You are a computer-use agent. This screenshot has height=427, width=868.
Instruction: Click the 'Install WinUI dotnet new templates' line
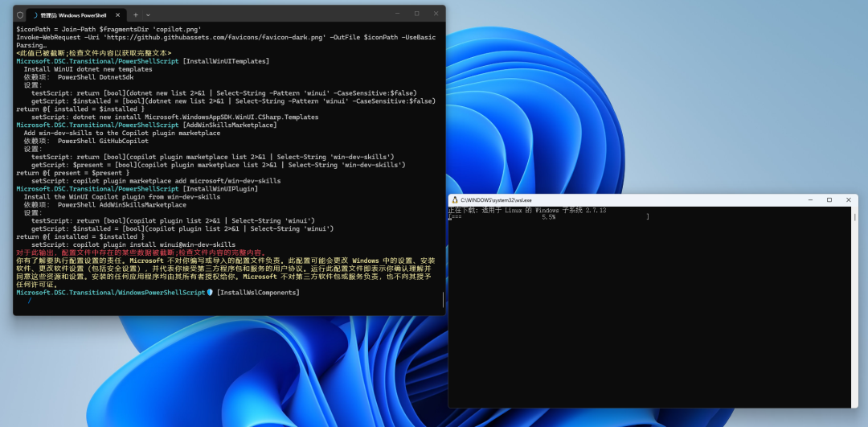88,69
